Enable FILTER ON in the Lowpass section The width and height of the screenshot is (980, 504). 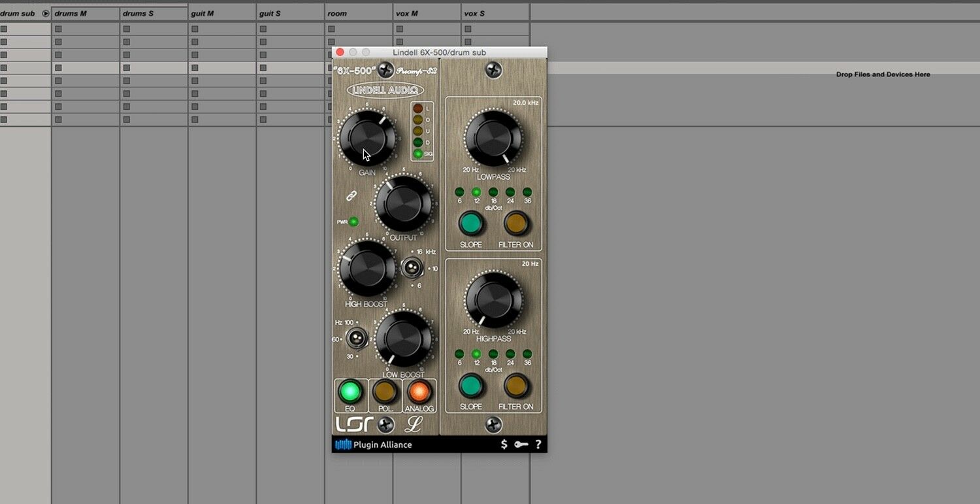coord(515,224)
